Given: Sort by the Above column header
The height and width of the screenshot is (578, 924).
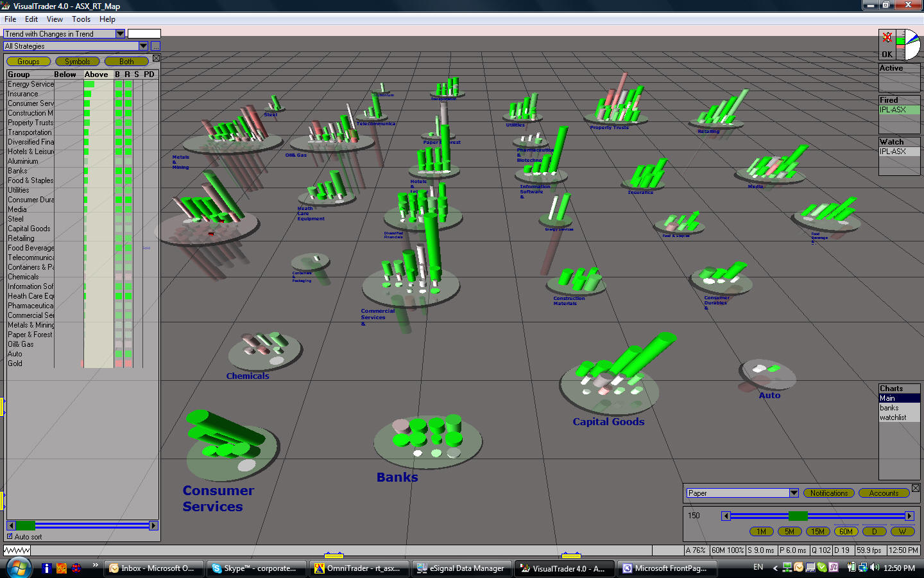Looking at the screenshot, I should tap(96, 74).
